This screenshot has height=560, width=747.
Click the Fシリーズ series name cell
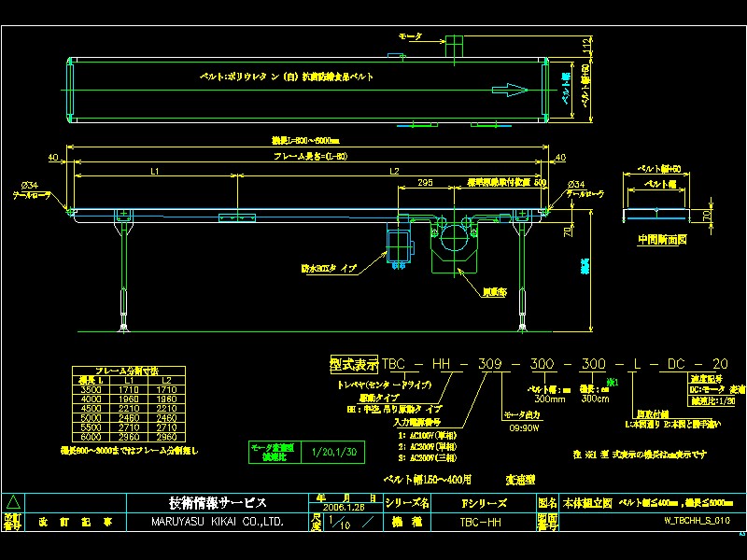484,503
